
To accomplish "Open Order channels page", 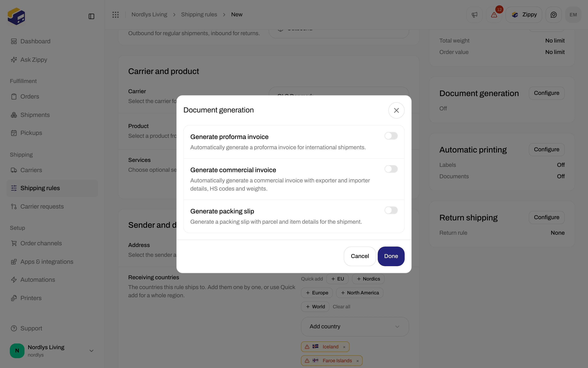I will [52, 243].
